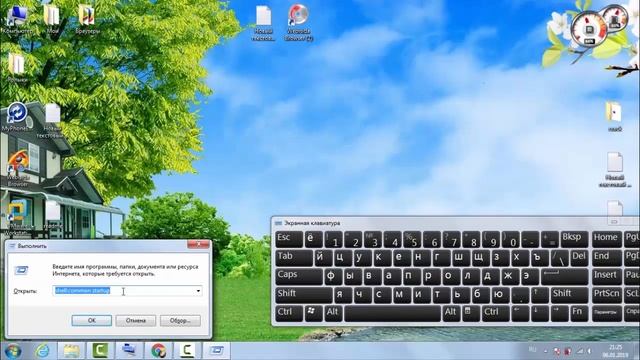640x360 pixels.
Task: Open the MyPhone desktop shortcut
Action: click(16, 117)
